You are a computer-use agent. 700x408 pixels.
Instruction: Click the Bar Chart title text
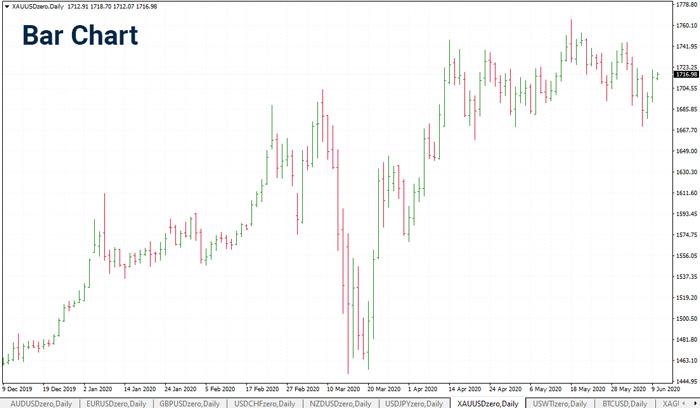tap(80, 36)
